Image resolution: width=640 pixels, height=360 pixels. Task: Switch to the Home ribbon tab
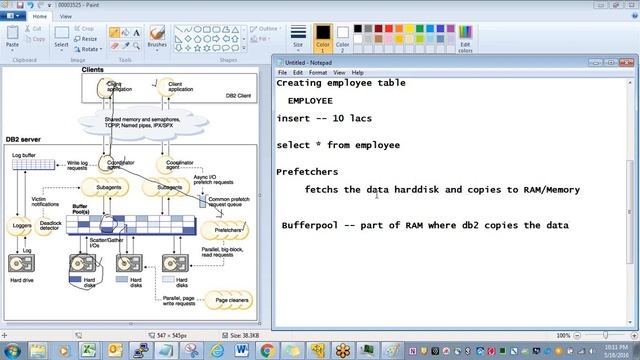(x=40, y=16)
